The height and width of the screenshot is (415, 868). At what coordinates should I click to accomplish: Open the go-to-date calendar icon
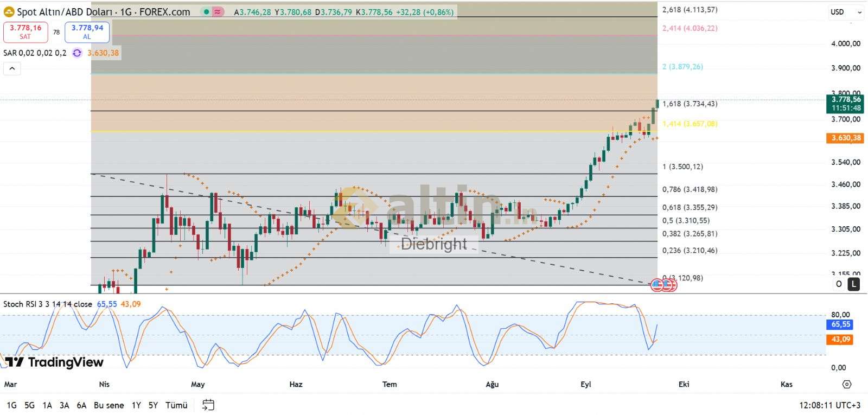pos(208,405)
